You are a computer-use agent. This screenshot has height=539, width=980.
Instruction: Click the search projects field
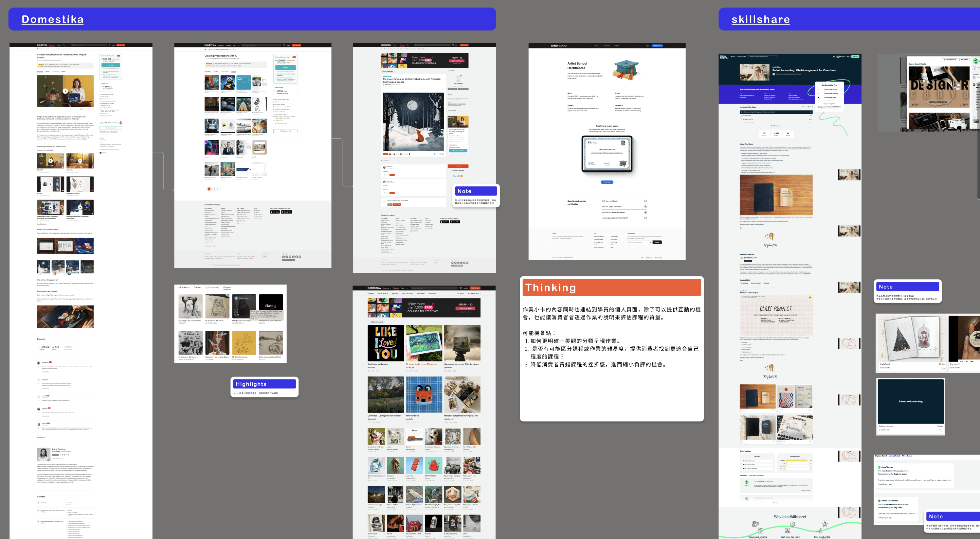tap(434, 288)
